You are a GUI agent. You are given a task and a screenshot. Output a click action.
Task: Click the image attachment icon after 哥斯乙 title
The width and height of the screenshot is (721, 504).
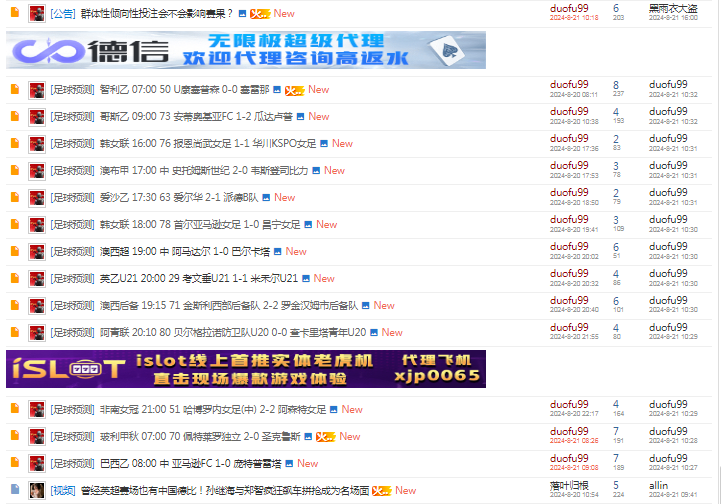point(300,117)
